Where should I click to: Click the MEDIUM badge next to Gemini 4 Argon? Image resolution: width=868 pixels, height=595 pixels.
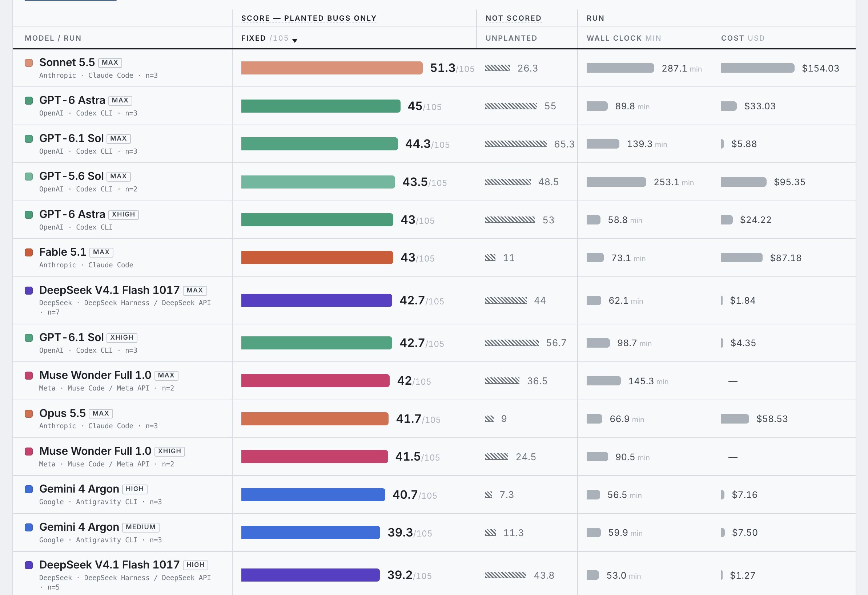pyautogui.click(x=140, y=527)
